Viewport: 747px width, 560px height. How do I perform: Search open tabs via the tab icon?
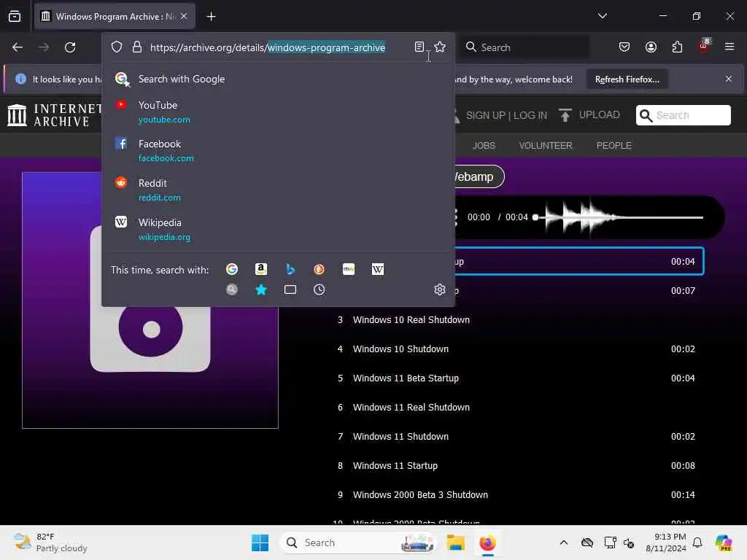click(290, 289)
